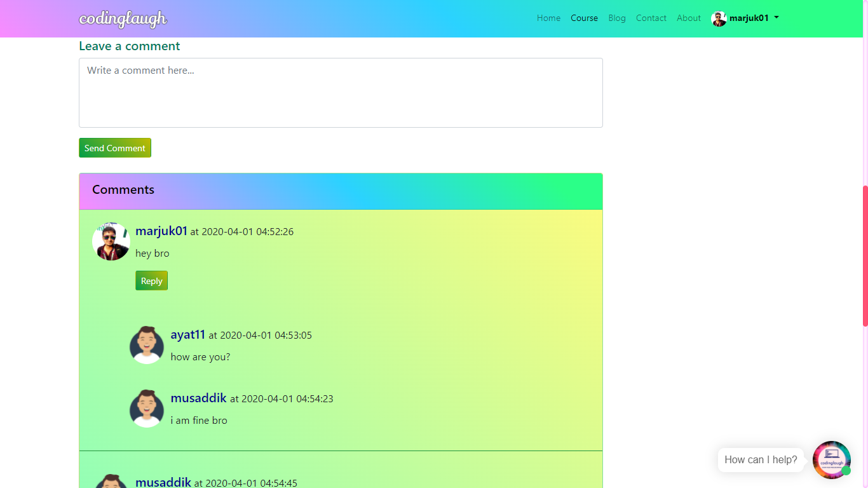This screenshot has width=868, height=488.
Task: Click the codinglaugh logo in the header
Action: (123, 19)
